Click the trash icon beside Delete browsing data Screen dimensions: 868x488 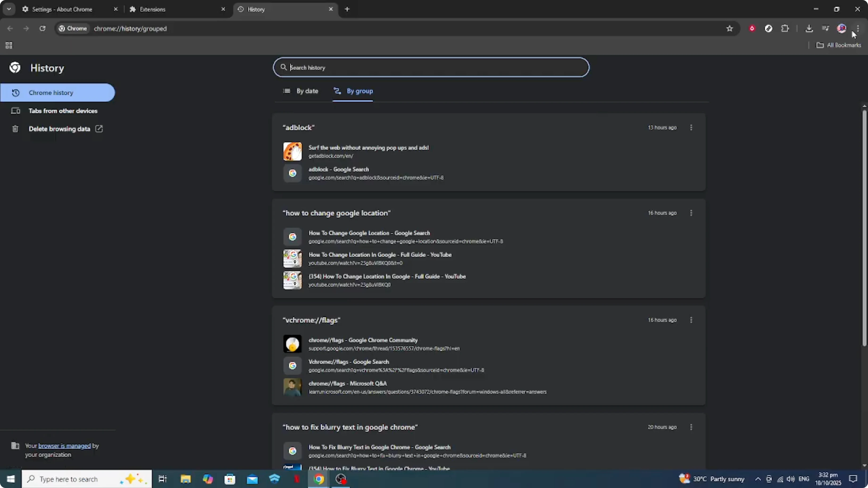point(15,129)
